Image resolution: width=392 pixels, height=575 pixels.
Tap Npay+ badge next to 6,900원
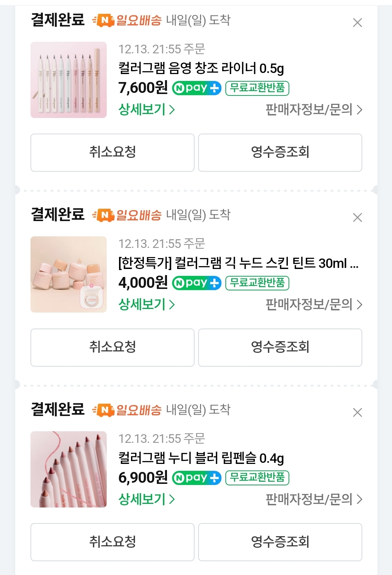(196, 478)
